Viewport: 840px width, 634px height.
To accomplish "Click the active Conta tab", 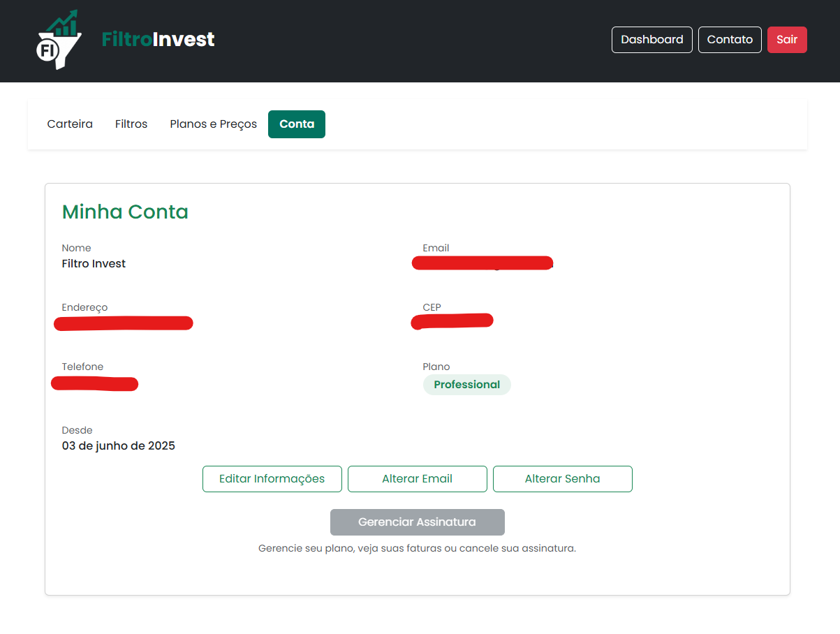I will pyautogui.click(x=297, y=124).
